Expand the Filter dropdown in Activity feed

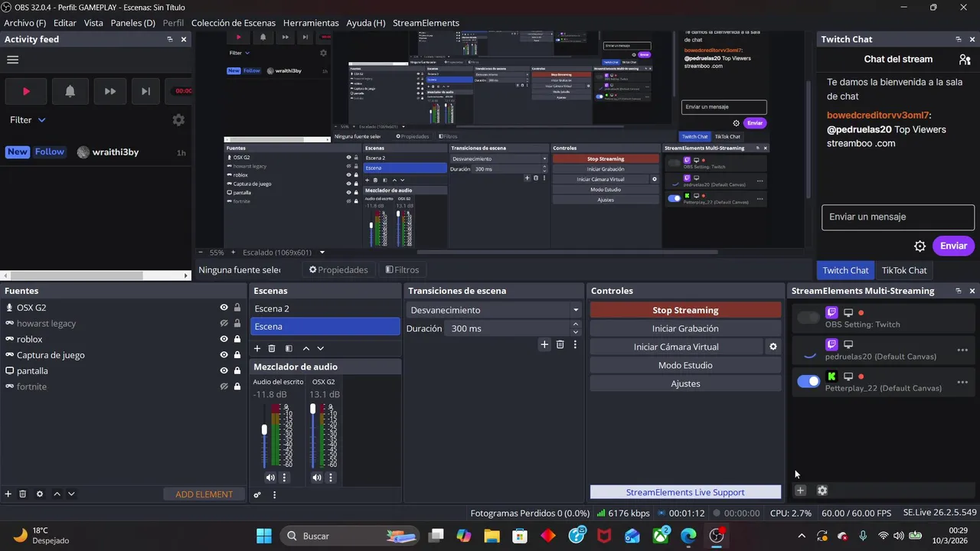click(28, 120)
